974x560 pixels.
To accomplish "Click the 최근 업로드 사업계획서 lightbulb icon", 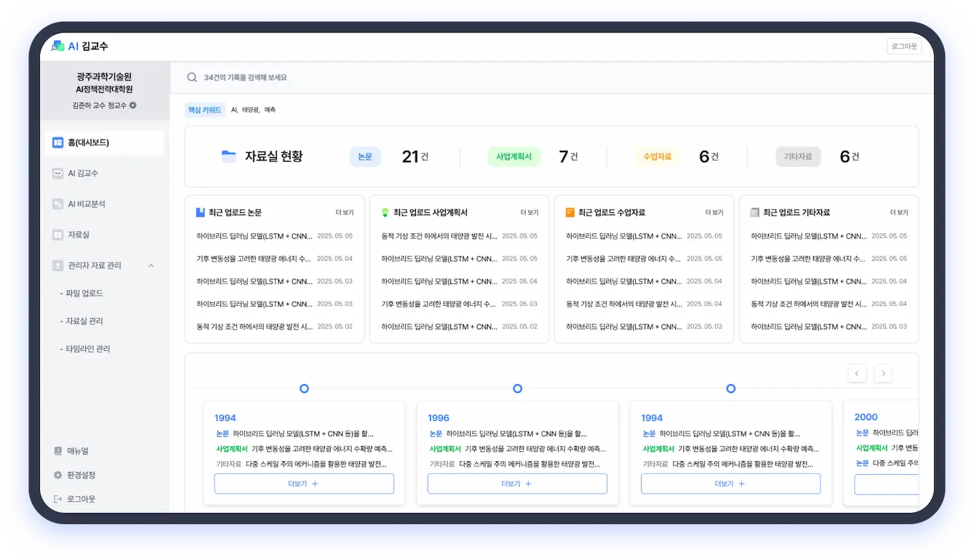I will click(x=385, y=212).
